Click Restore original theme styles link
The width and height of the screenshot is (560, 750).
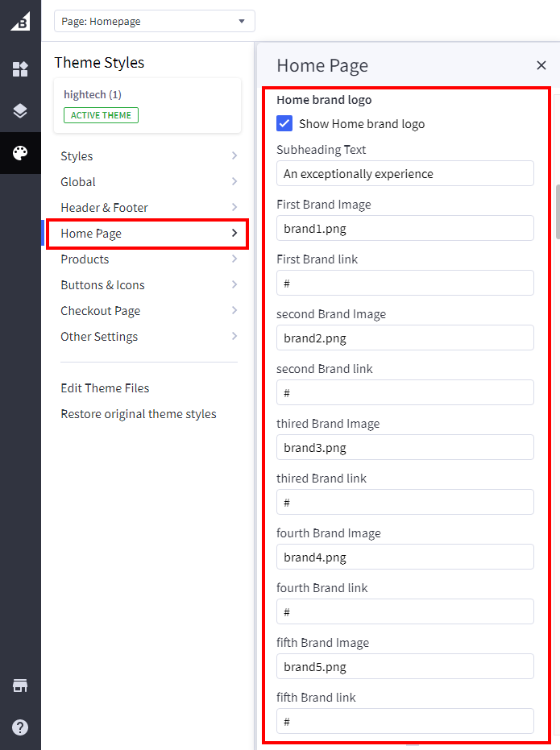(x=139, y=414)
